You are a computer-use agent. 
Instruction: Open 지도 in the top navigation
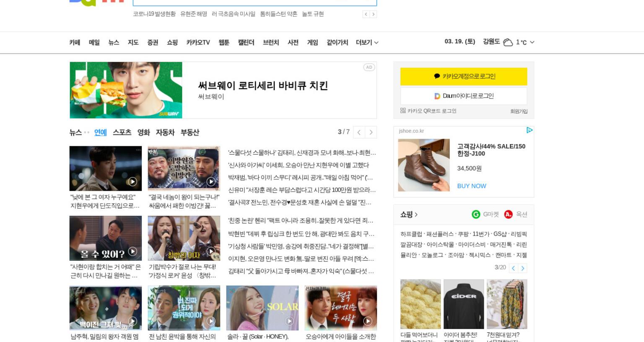[133, 42]
